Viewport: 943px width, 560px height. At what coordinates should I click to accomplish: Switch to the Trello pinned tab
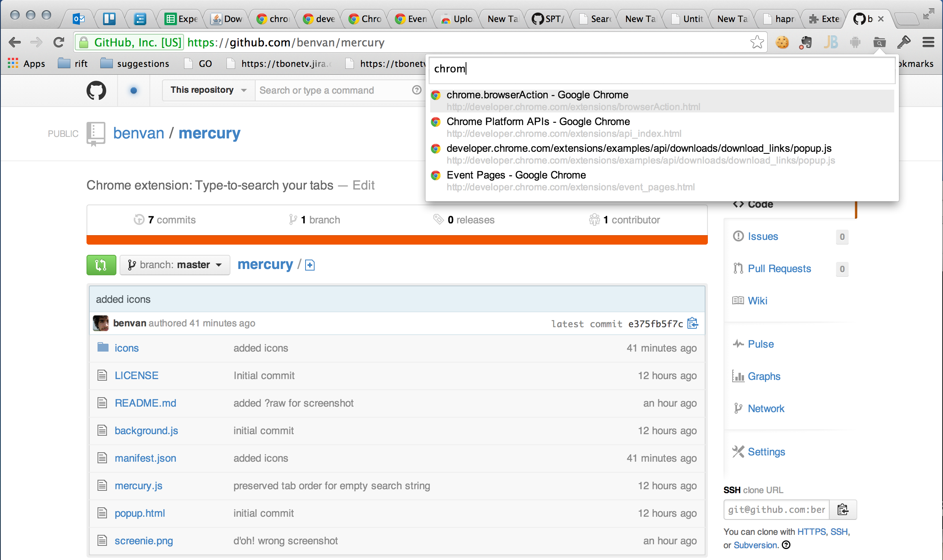pyautogui.click(x=109, y=19)
